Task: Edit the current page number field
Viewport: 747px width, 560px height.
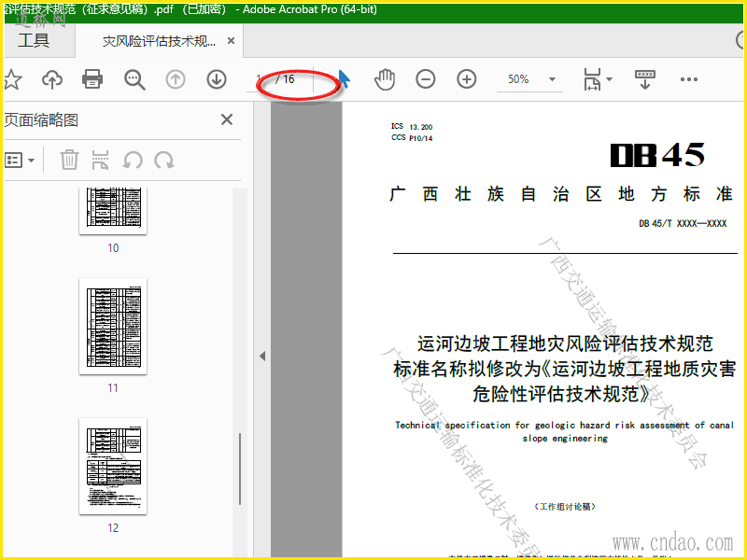Action: (x=260, y=79)
